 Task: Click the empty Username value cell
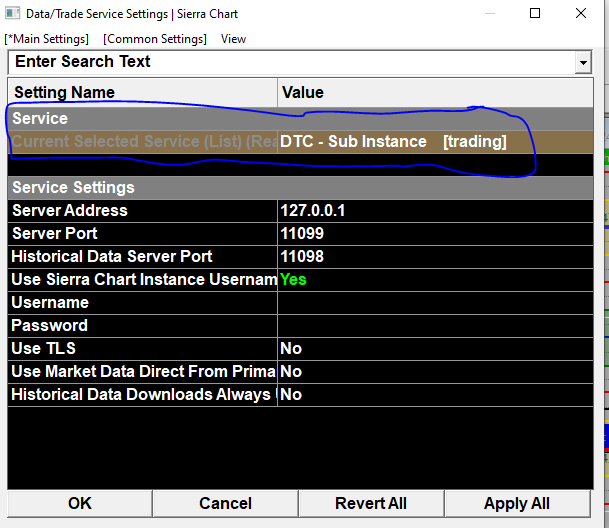pyautogui.click(x=435, y=303)
